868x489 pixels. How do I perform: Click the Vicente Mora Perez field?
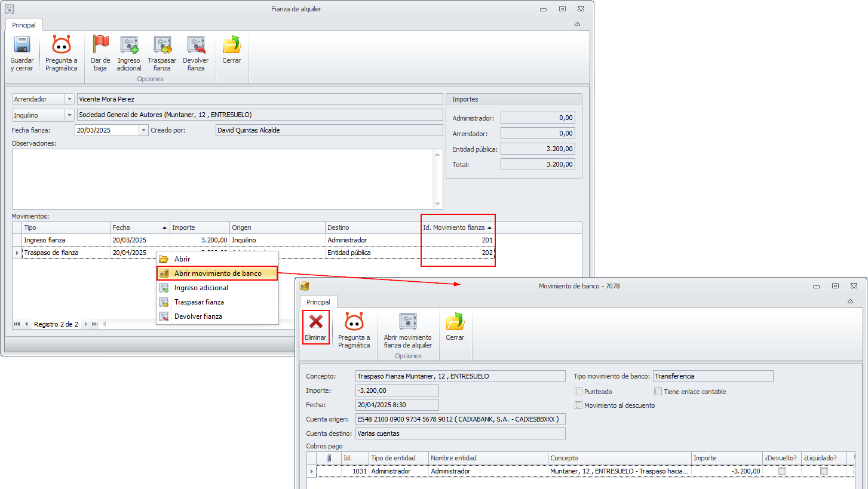pos(260,99)
